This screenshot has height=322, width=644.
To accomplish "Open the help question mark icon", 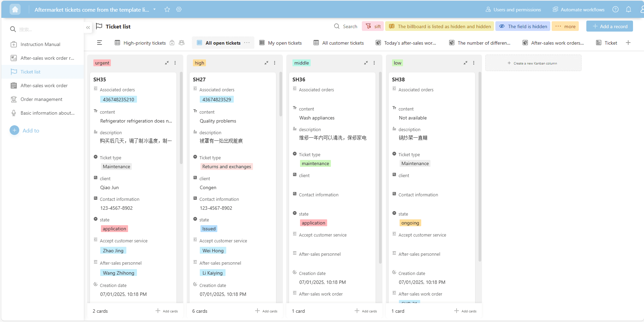I will pyautogui.click(x=616, y=10).
